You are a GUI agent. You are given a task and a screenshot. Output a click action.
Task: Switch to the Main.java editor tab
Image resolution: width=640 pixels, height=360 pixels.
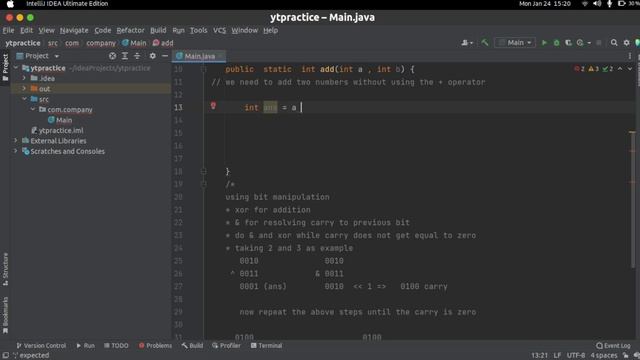[x=199, y=56]
